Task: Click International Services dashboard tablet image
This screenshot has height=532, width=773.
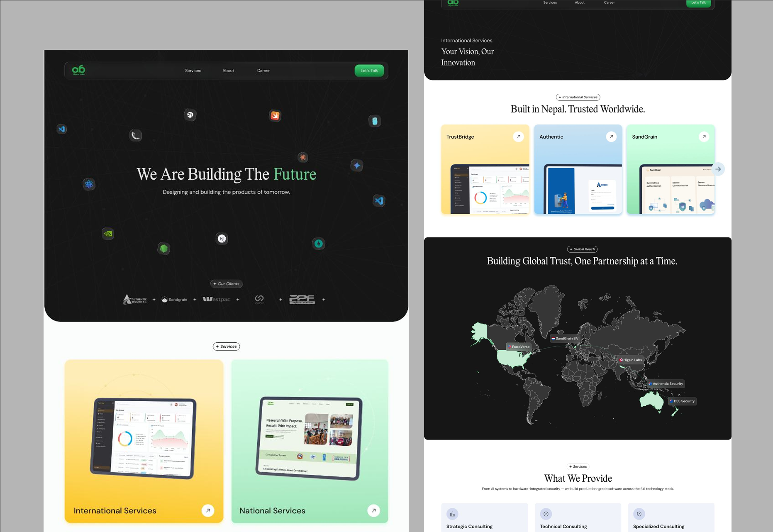Action: (143, 438)
